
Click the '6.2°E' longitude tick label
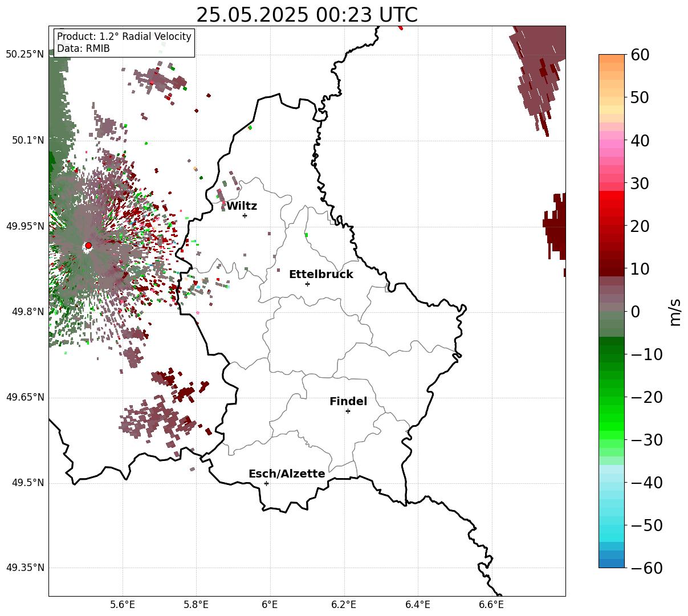pyautogui.click(x=344, y=605)
